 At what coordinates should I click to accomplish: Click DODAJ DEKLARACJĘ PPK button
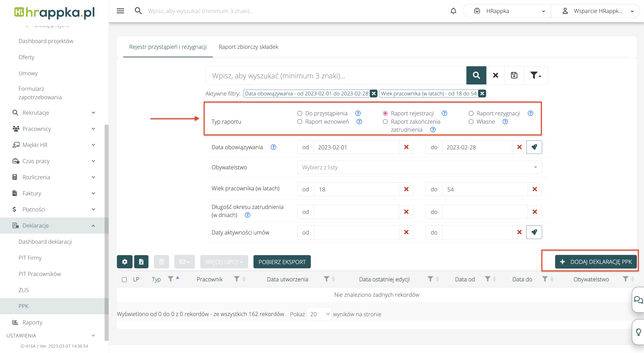(595, 262)
